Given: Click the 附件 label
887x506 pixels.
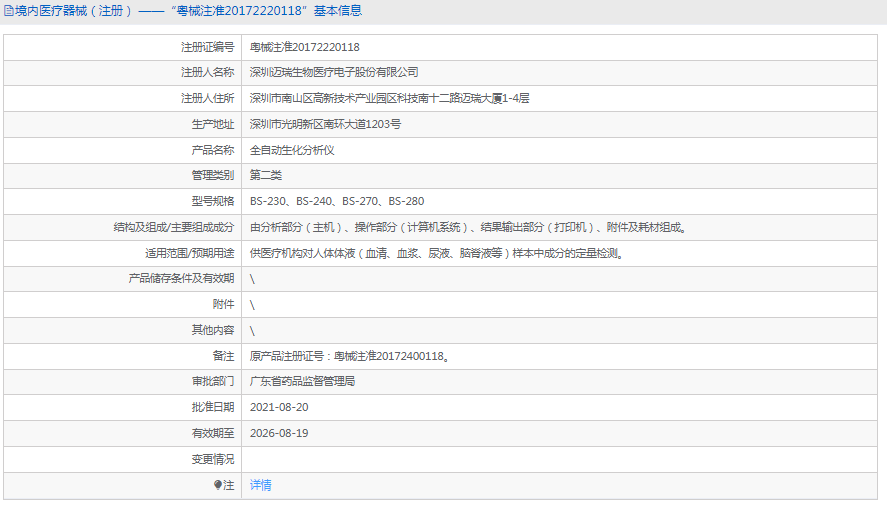Looking at the screenshot, I should [x=223, y=305].
